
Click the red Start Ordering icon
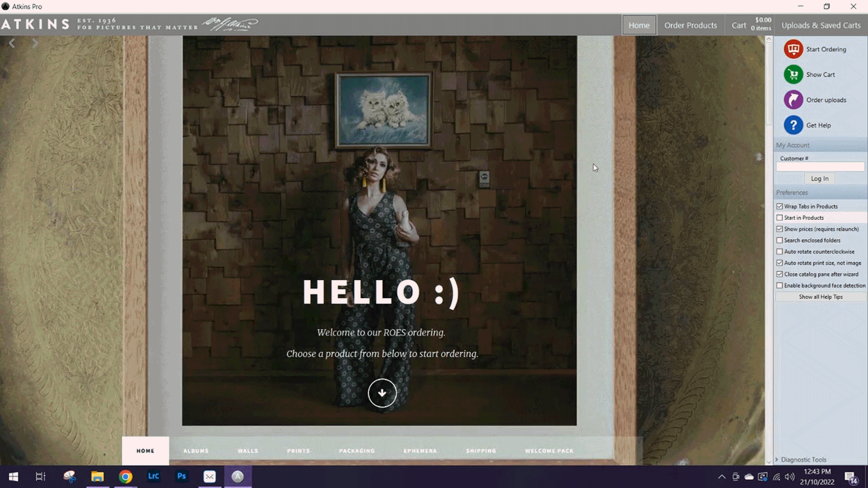[793, 49]
